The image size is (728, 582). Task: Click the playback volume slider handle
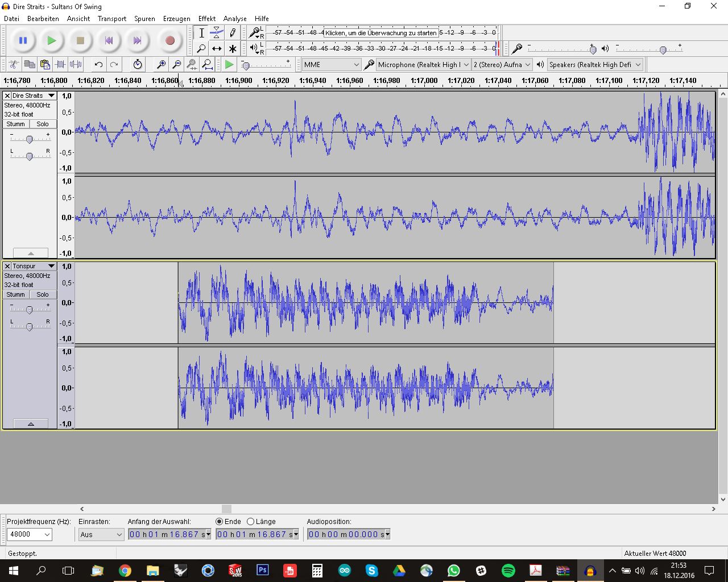point(663,49)
